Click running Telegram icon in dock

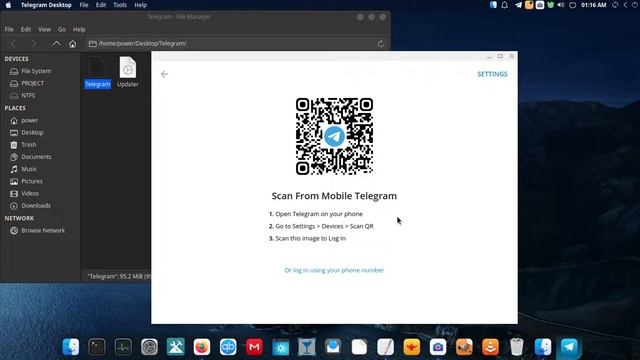coord(569,347)
